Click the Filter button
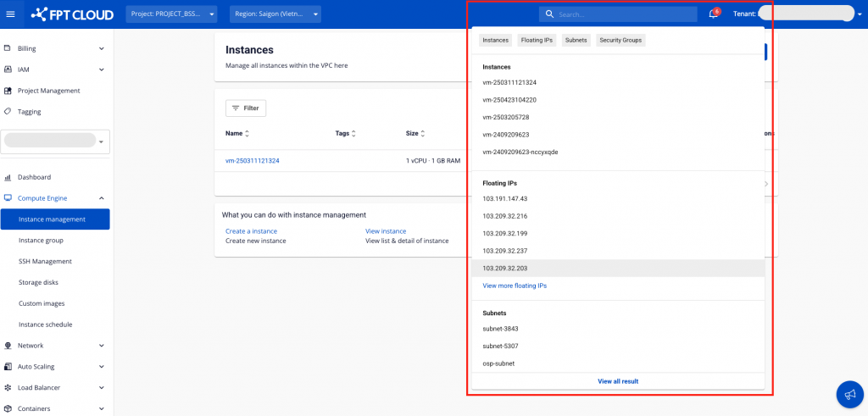Viewport: 868px width, 416px height. point(246,108)
